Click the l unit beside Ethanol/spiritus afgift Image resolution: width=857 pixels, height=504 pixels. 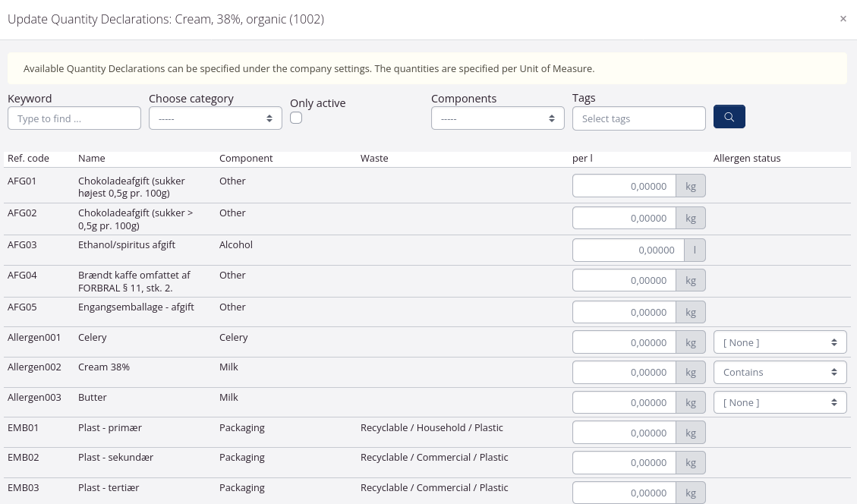coord(694,250)
